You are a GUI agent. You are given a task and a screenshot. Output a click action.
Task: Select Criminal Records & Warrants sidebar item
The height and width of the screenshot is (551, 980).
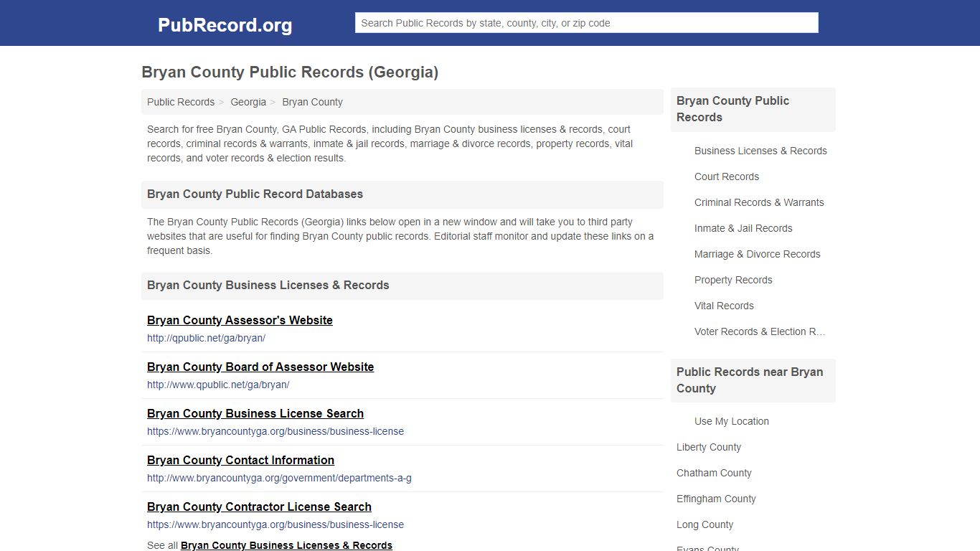(x=759, y=202)
